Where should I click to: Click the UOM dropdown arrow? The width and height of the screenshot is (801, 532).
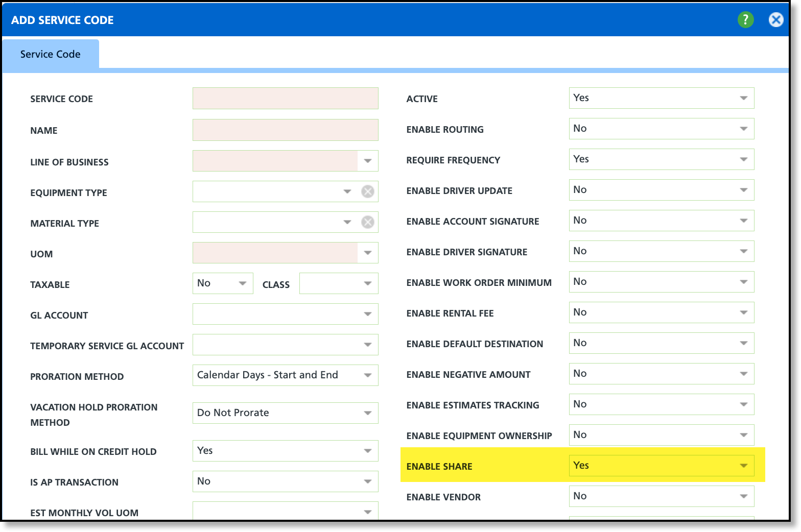368,253
